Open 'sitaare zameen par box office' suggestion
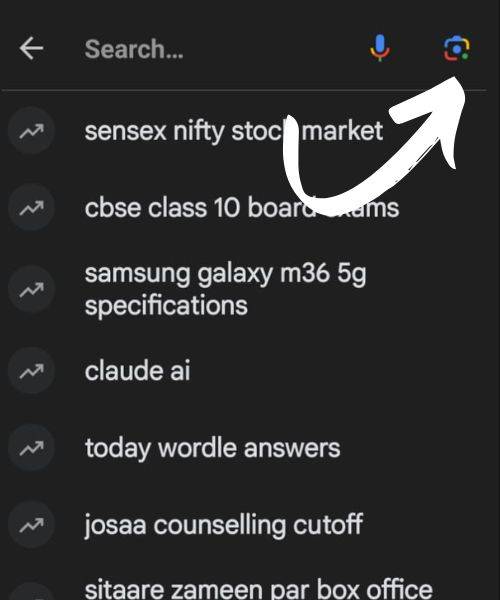The width and height of the screenshot is (500, 600). 258,589
